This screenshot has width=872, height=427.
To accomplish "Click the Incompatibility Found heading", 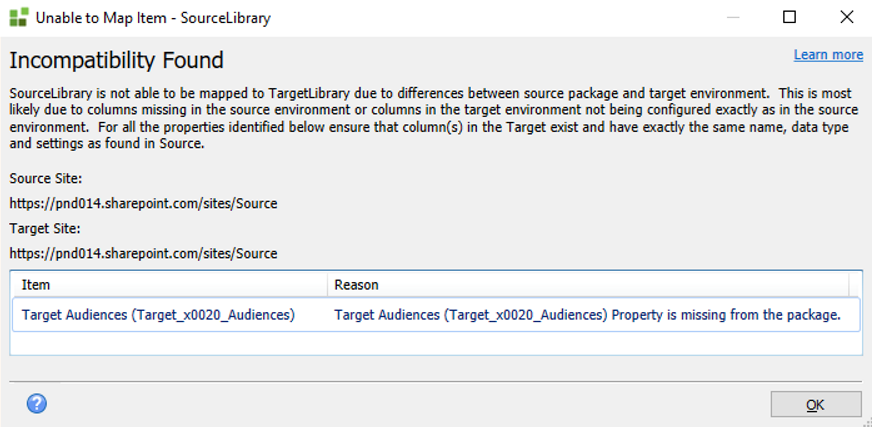I will point(116,60).
